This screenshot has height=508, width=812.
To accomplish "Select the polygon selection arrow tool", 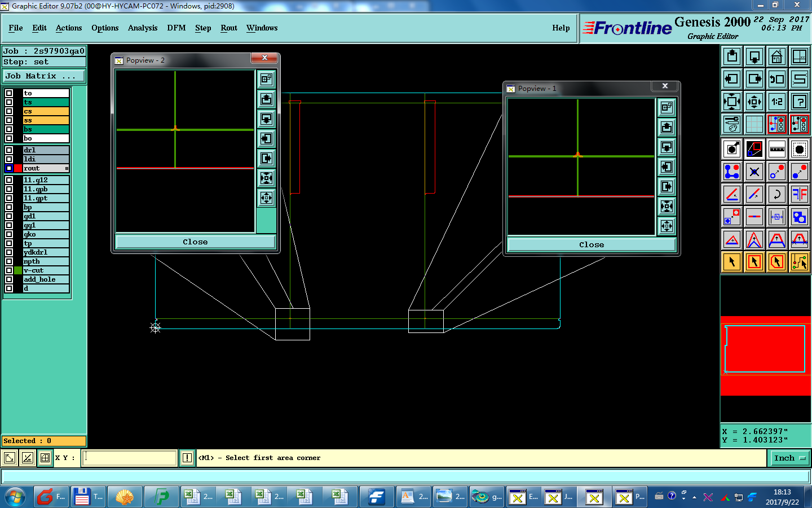I will tap(777, 262).
